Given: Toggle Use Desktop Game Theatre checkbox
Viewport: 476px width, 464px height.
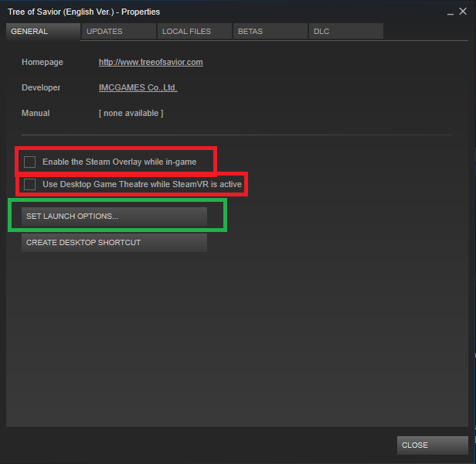Looking at the screenshot, I should click(x=30, y=185).
